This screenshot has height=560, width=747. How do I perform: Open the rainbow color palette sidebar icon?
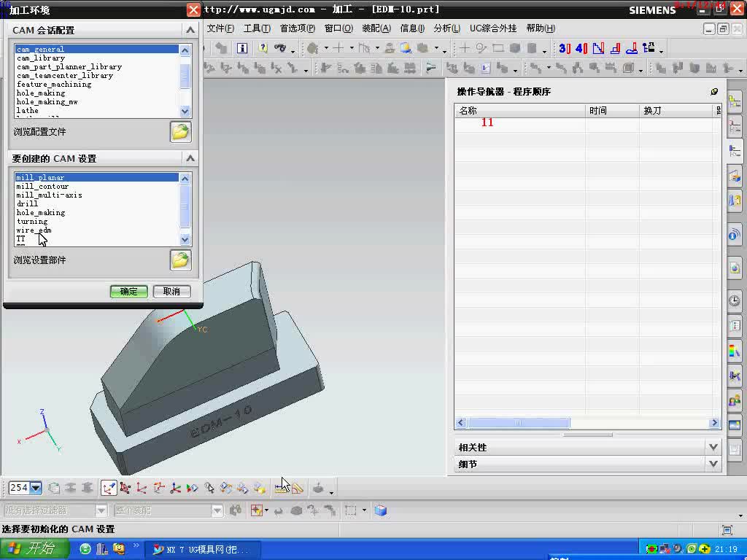(x=734, y=351)
